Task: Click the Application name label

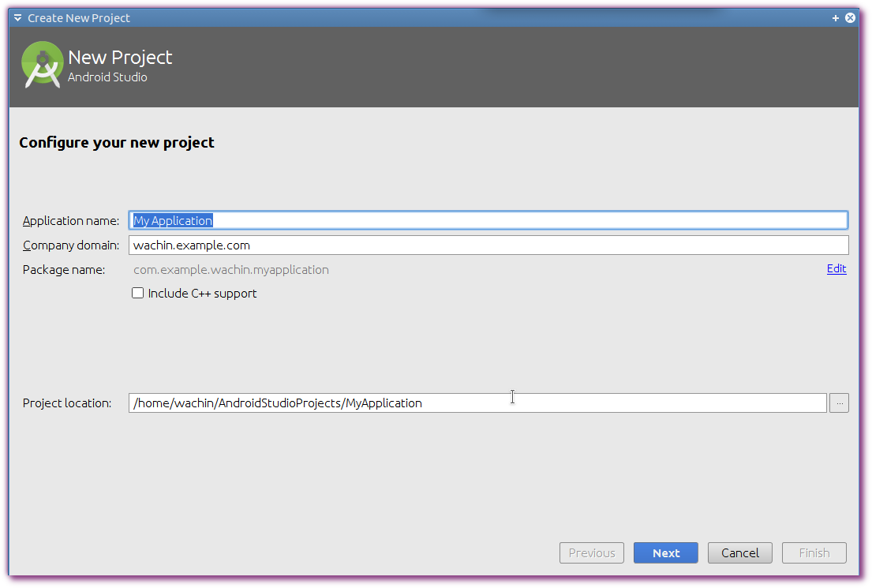Action: pyautogui.click(x=70, y=221)
